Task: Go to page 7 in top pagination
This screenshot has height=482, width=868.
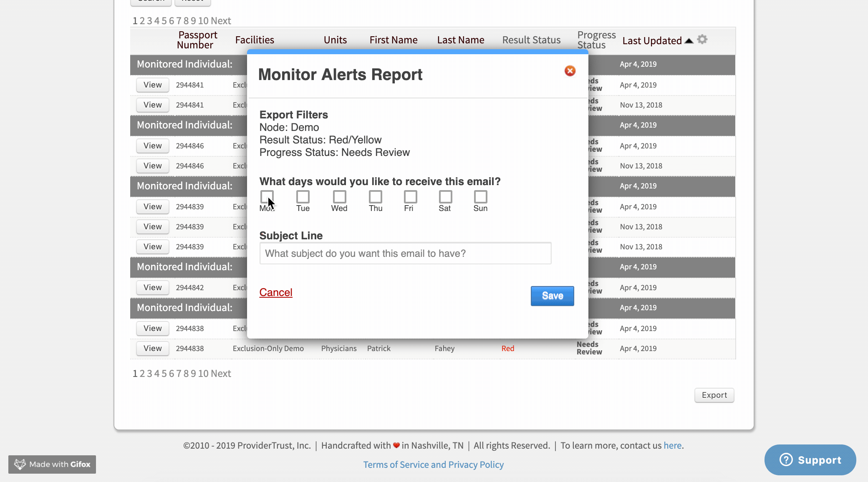Action: pyautogui.click(x=179, y=20)
